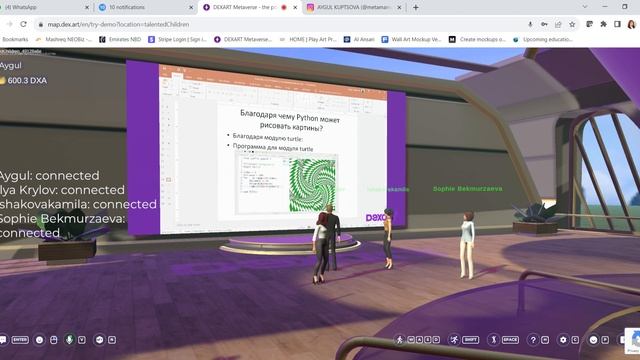Open the tab search chevron dropdown
Image resolution: width=640 pixels, height=360 pixels.
585,7
